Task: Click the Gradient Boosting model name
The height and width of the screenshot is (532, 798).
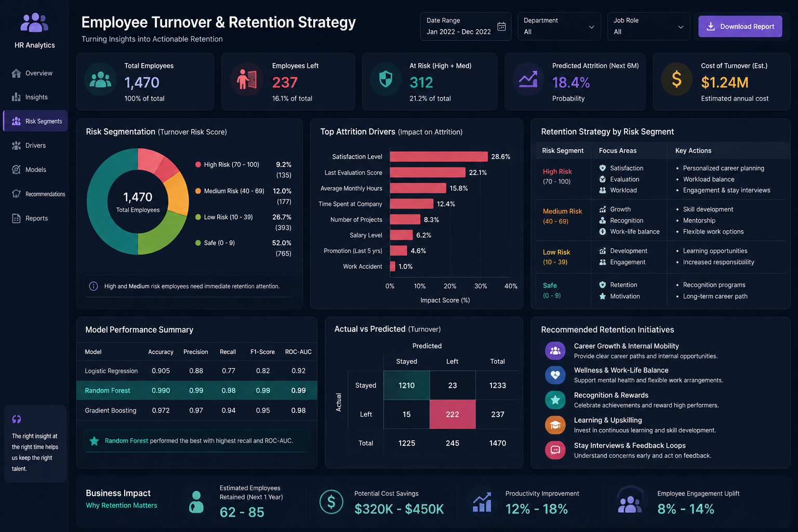Action: (x=111, y=410)
